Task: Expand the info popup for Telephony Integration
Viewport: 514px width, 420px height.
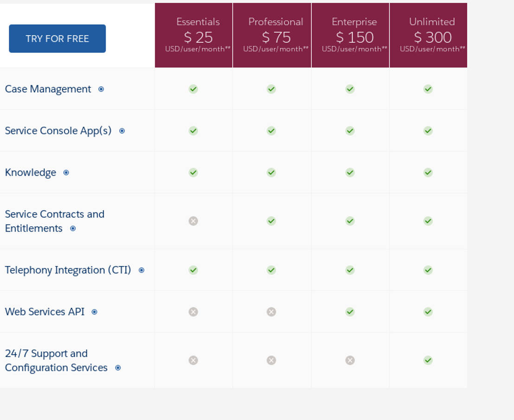Action: click(x=141, y=270)
